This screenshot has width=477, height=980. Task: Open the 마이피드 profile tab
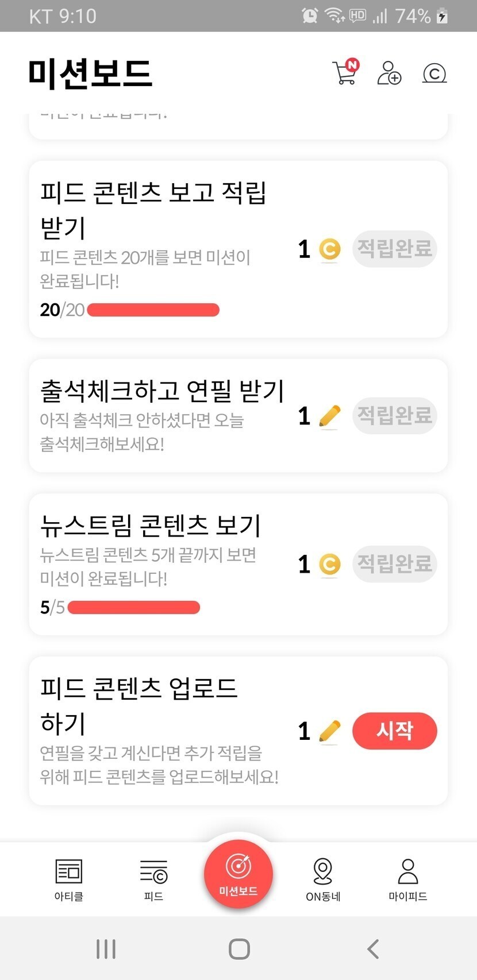pyautogui.click(x=408, y=879)
